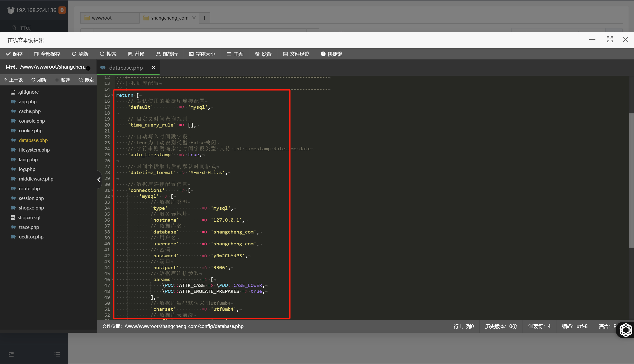Open Jump to line (跳转行)
Image resolution: width=634 pixels, height=364 pixels.
(x=167, y=54)
